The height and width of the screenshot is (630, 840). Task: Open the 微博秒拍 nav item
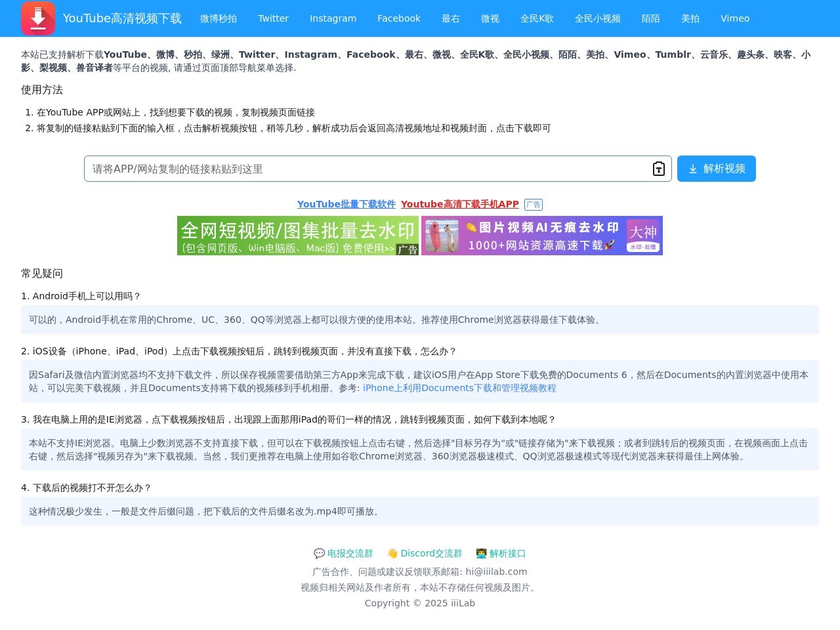pyautogui.click(x=219, y=18)
